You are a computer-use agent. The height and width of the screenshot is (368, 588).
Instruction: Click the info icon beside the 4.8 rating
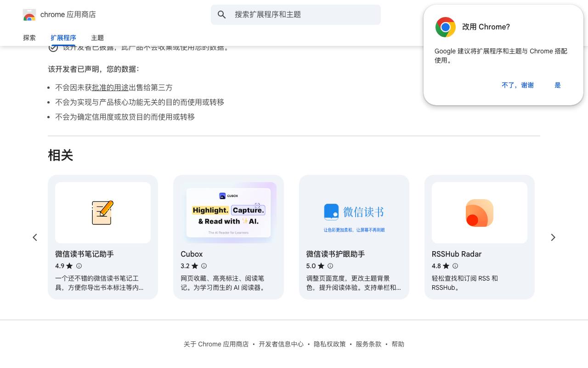tap(455, 266)
